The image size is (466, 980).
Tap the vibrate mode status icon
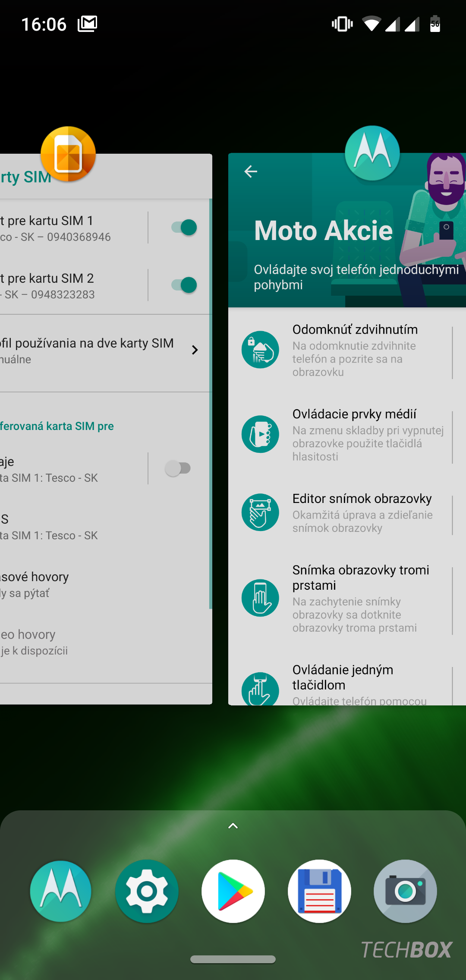pos(342,24)
